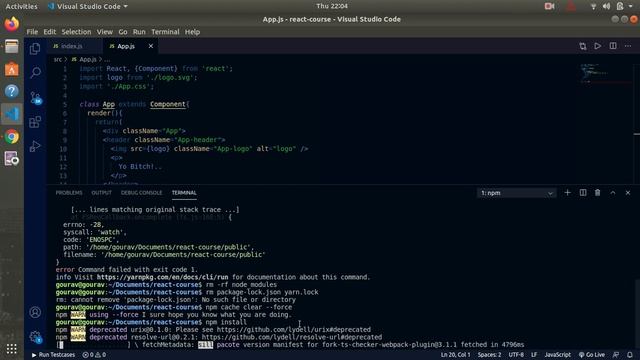Open the View menu
This screenshot has width=640, height=360.
(x=104, y=32)
